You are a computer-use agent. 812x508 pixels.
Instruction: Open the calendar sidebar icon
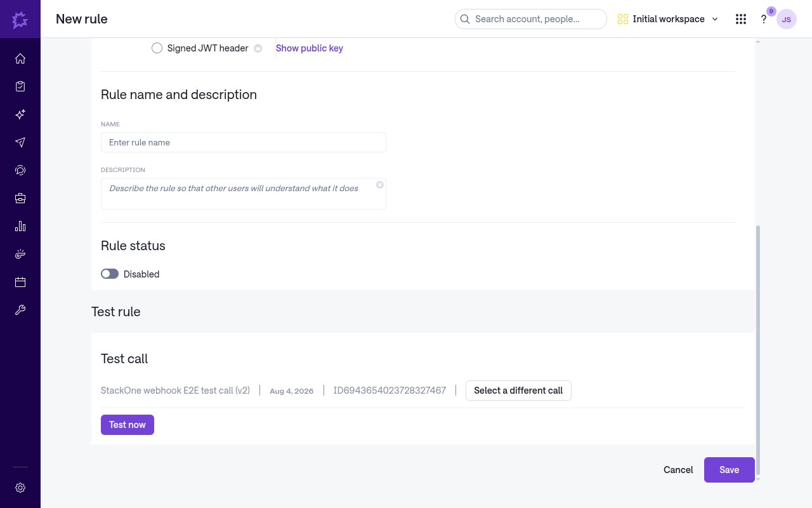pos(20,282)
